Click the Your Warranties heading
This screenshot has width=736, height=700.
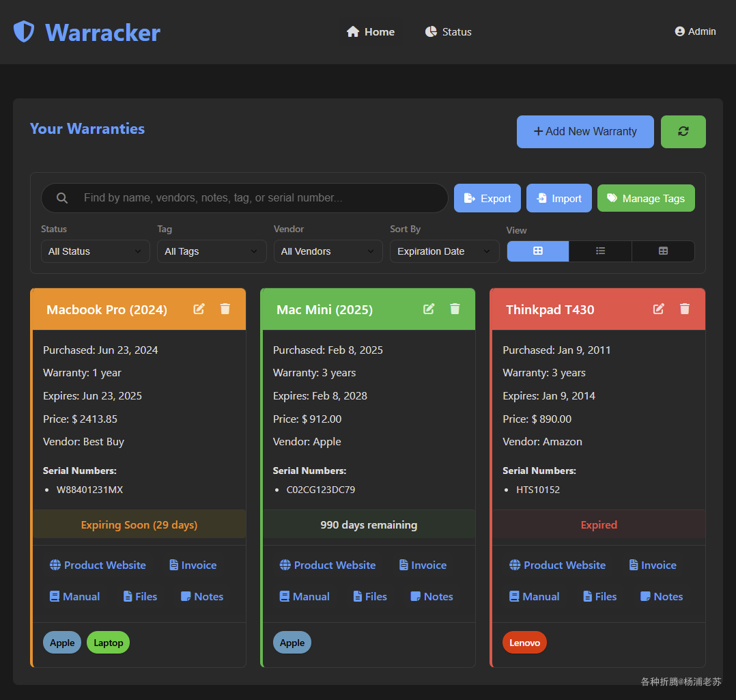(87, 128)
